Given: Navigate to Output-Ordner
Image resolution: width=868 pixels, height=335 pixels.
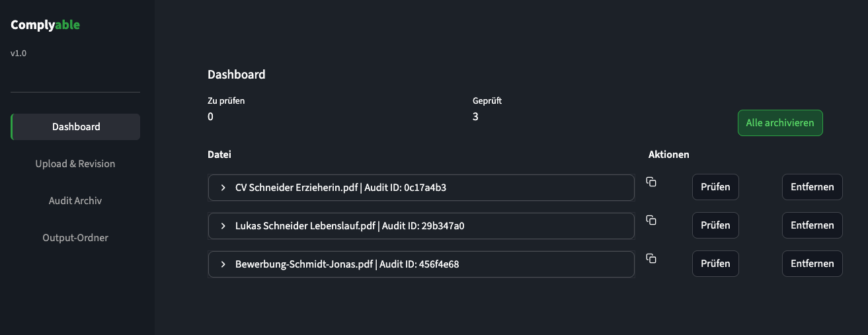Looking at the screenshot, I should [75, 238].
